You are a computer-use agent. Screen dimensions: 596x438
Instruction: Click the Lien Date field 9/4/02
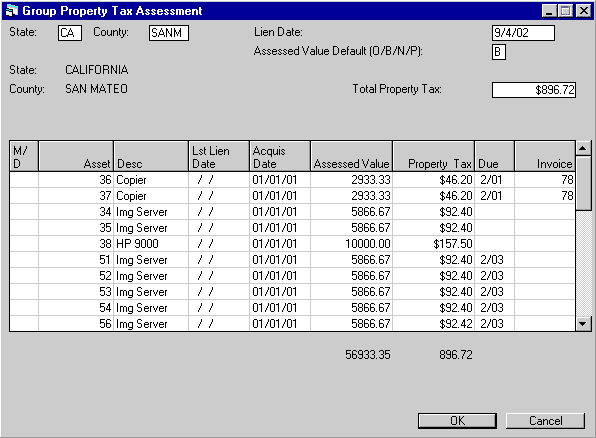(523, 33)
